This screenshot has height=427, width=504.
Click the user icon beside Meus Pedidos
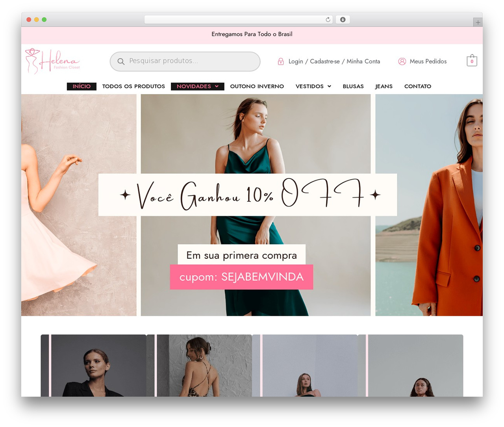click(x=402, y=61)
